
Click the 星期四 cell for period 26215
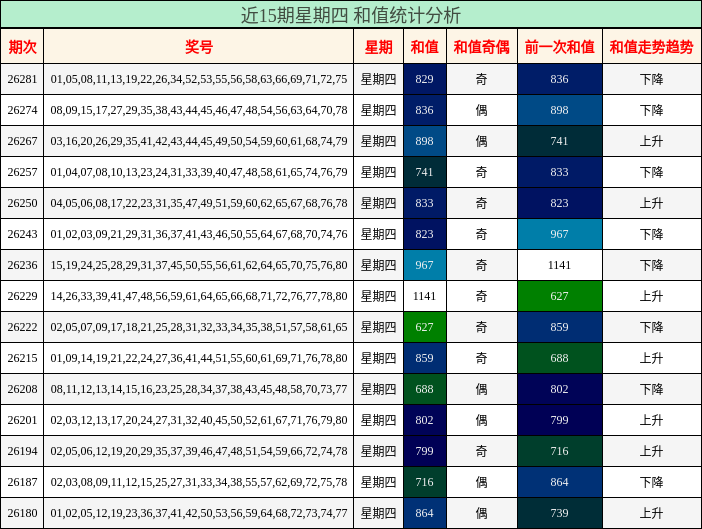(x=378, y=358)
